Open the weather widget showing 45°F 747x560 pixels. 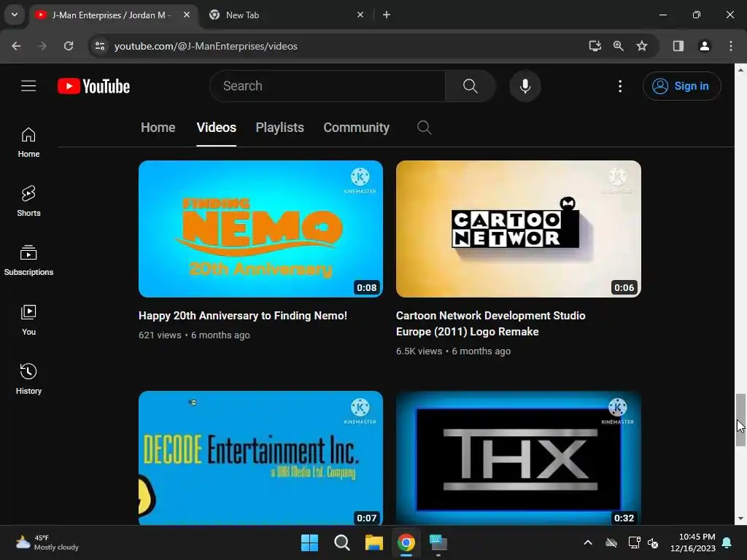(47, 542)
